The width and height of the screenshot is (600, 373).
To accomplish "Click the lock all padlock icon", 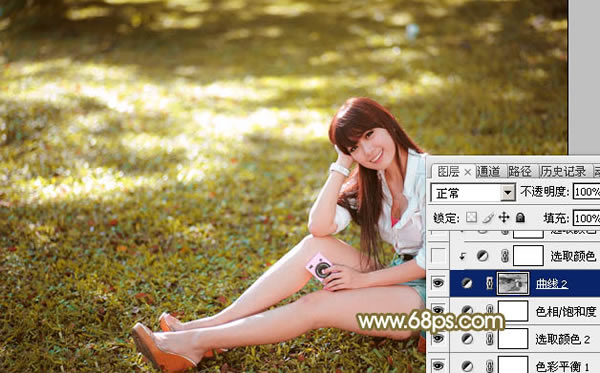I will pyautogui.click(x=520, y=218).
